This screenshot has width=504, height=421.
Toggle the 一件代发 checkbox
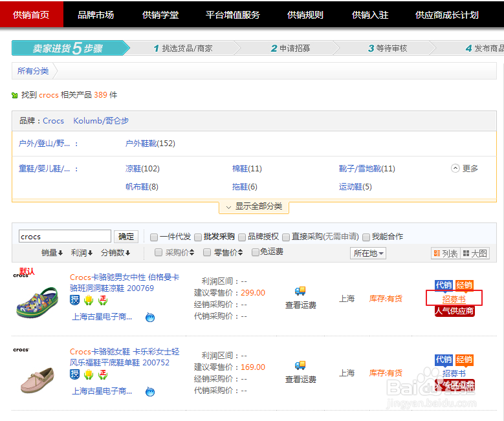pyautogui.click(x=154, y=237)
